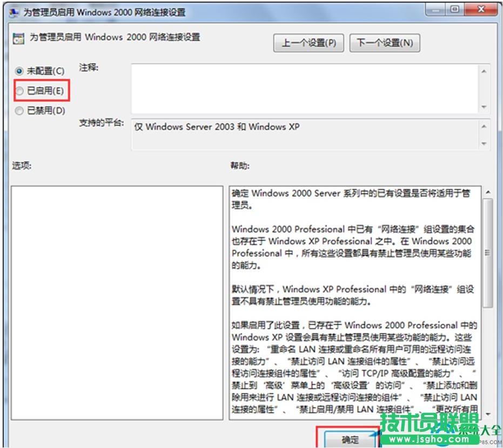Click the help text starting 确定 Windows 2000 Server
This screenshot has width=503, height=448.
click(x=351, y=199)
